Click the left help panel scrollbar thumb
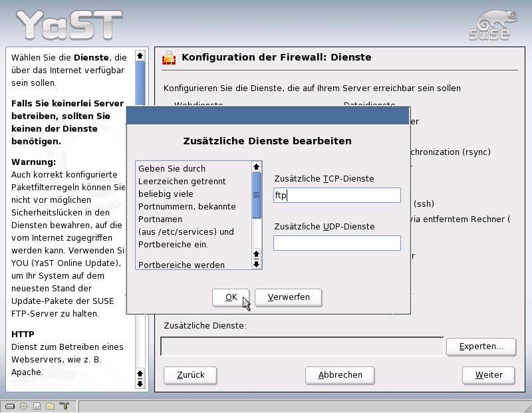 tap(140, 84)
